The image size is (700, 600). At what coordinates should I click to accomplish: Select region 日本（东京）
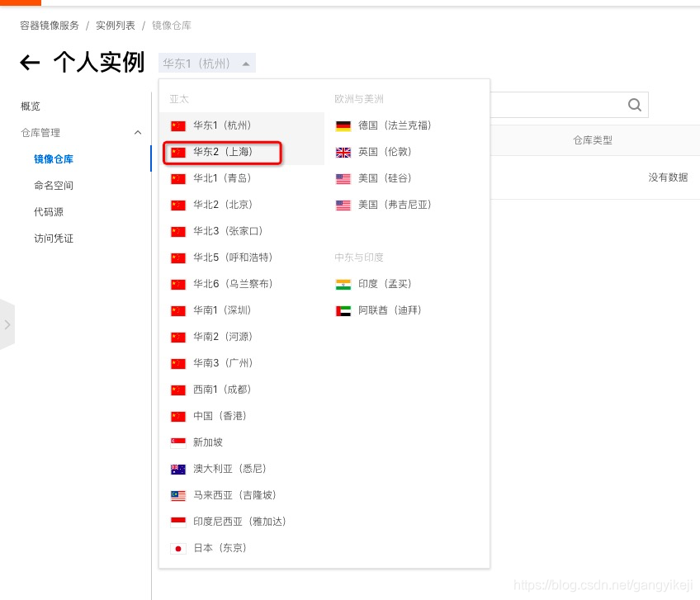(242, 547)
